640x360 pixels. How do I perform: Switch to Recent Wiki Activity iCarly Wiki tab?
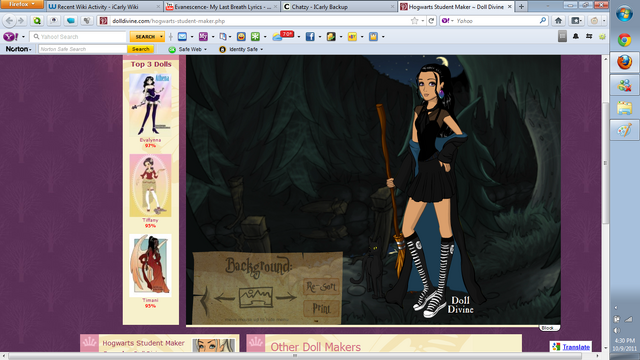pos(104,7)
